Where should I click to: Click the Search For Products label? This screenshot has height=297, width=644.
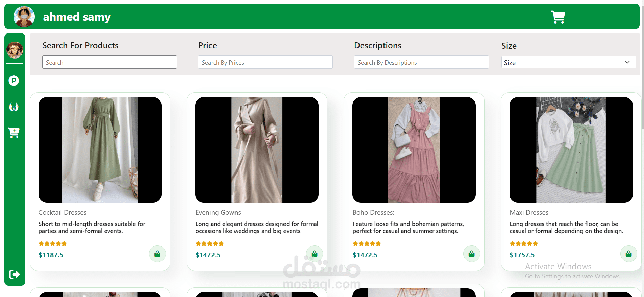(80, 45)
